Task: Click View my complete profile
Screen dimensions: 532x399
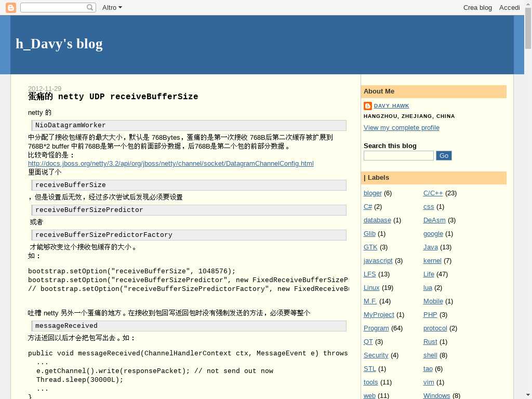Action: click(402, 128)
